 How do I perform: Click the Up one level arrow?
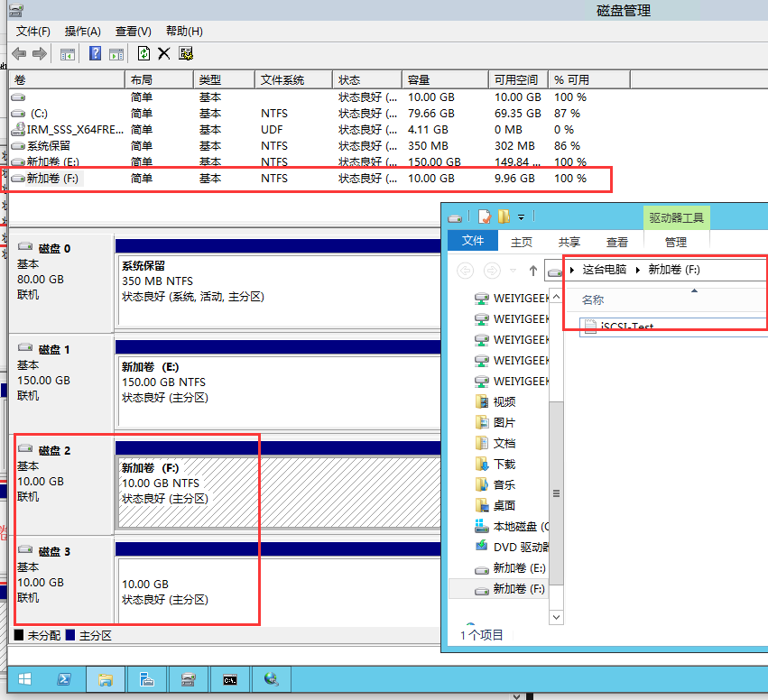click(532, 271)
